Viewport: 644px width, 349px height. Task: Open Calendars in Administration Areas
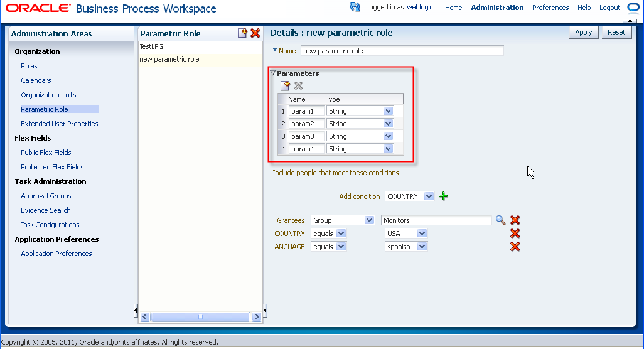pyautogui.click(x=36, y=80)
